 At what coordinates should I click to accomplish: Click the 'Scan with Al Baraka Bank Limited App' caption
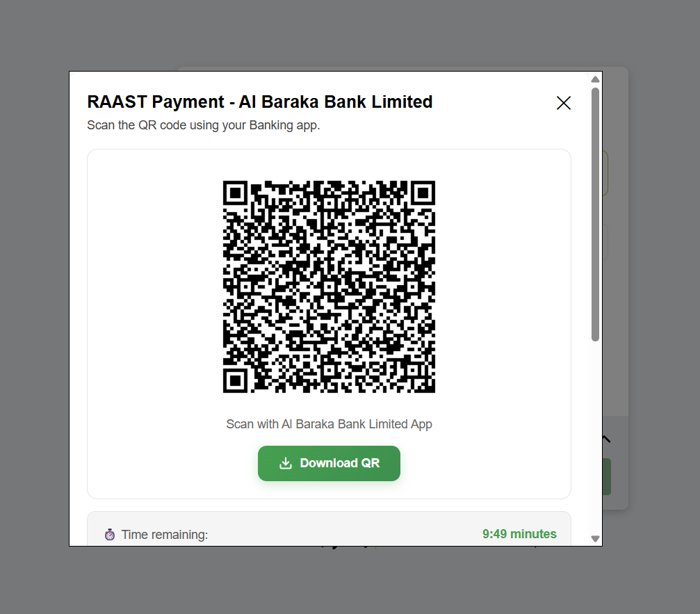(x=329, y=424)
